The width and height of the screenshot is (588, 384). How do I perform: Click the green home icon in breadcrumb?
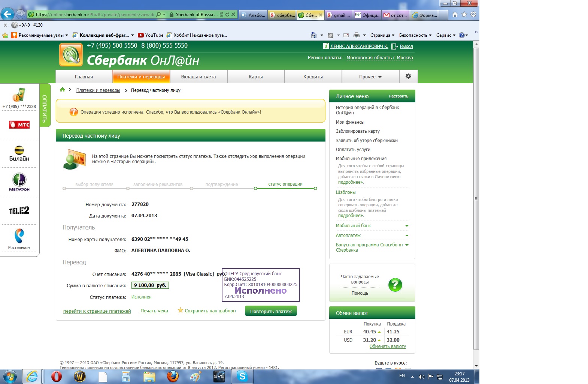63,90
